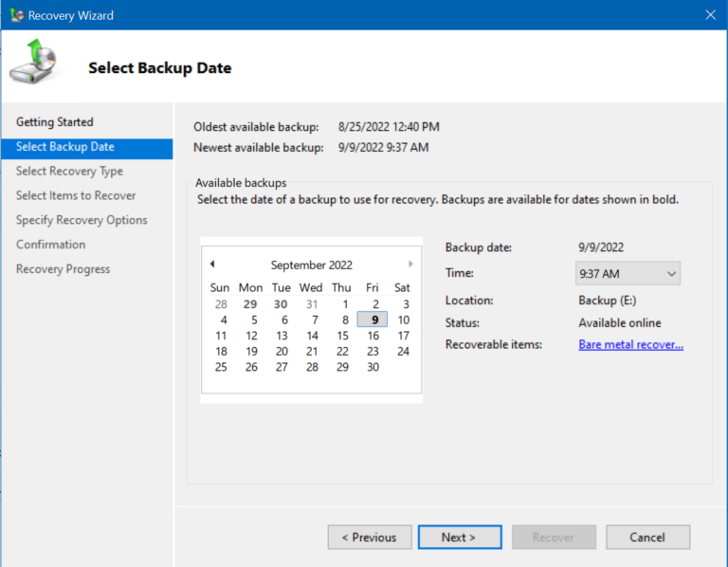
Task: Select September 11 in calendar
Action: coord(221,336)
